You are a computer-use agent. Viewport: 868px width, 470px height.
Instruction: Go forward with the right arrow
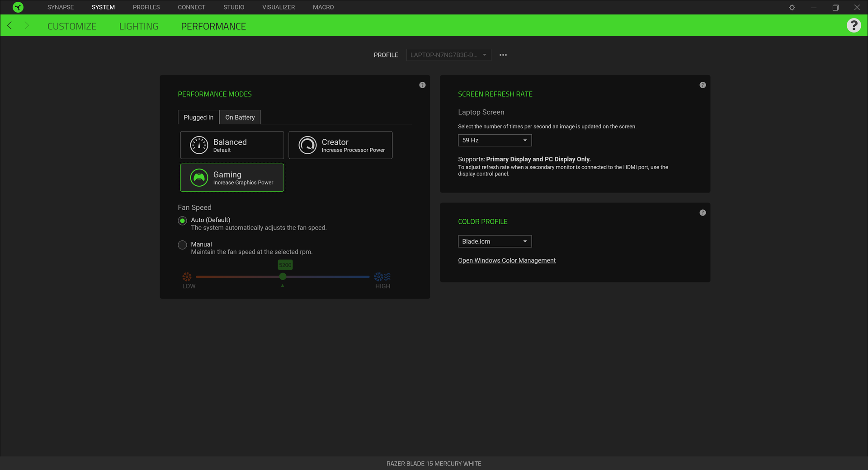[27, 25]
